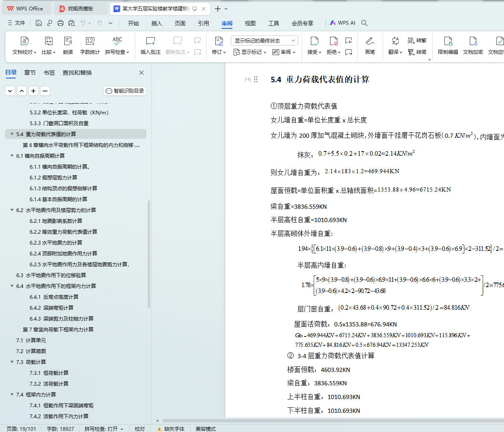This screenshot has width=504, height=432.
Task: Close the navigation pane
Action: [x=141, y=73]
